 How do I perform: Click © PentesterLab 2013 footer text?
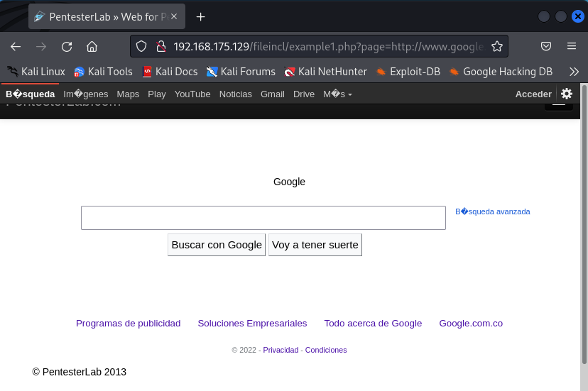coord(79,372)
